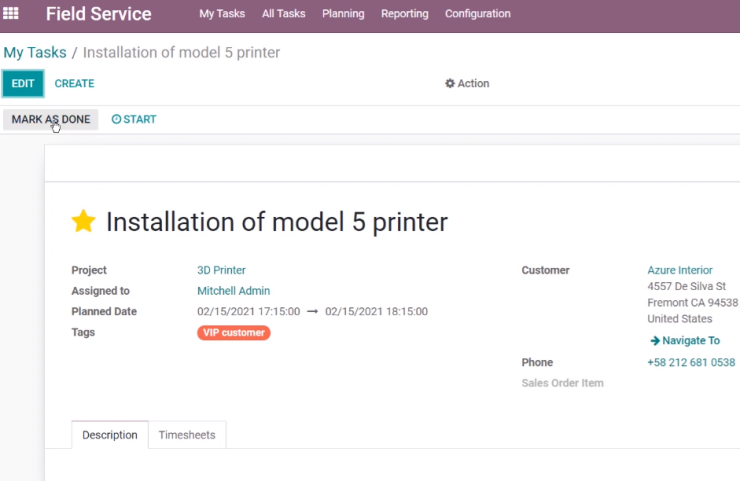Open the Reporting menu
Viewport: 740px width, 481px height.
point(404,14)
